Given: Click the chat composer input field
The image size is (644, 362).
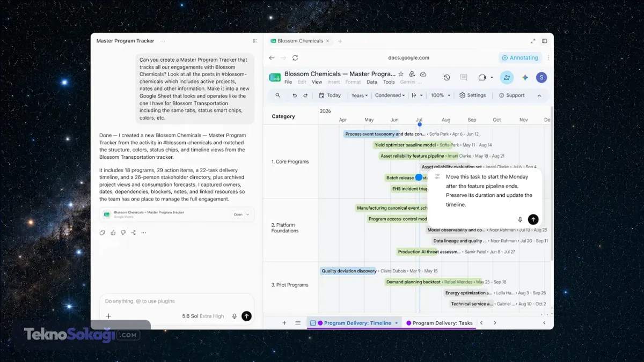Looking at the screenshot, I should 177,301.
